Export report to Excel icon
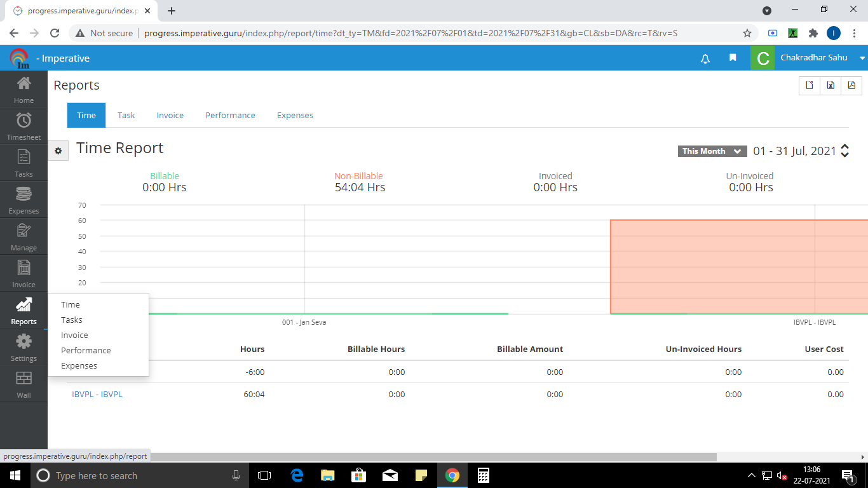The image size is (868, 488). [x=831, y=85]
